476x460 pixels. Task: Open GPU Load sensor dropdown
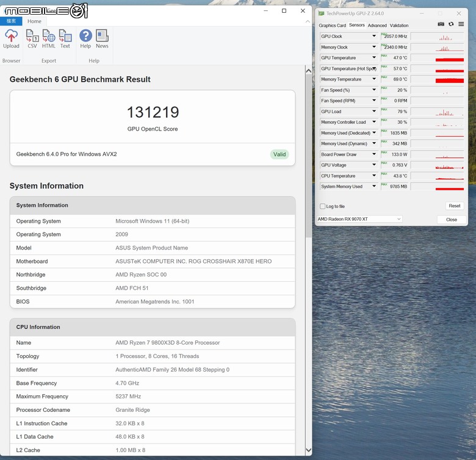point(374,112)
